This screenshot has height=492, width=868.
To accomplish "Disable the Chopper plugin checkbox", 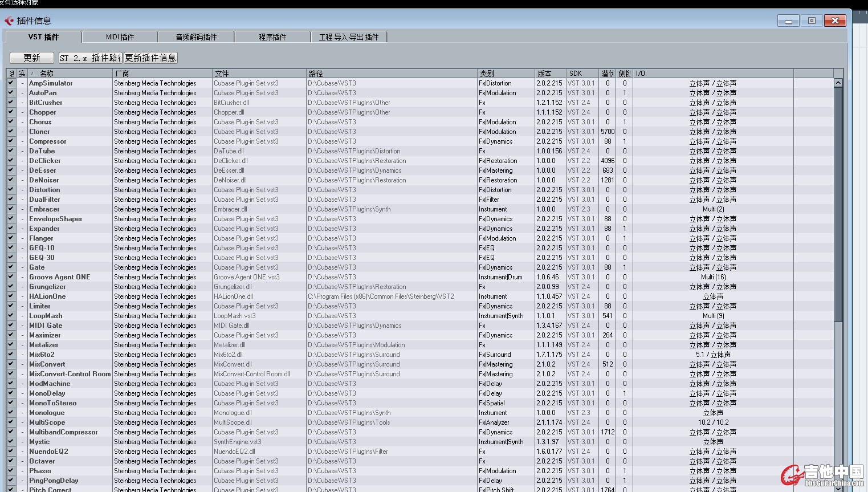I will click(x=11, y=112).
